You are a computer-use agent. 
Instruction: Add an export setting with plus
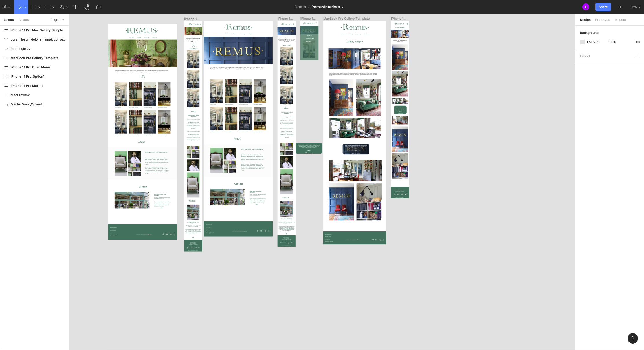click(638, 56)
